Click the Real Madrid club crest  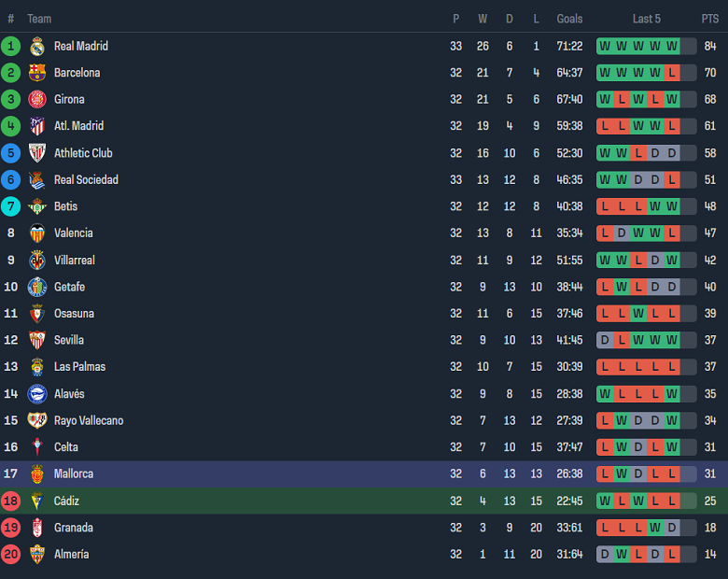37,46
